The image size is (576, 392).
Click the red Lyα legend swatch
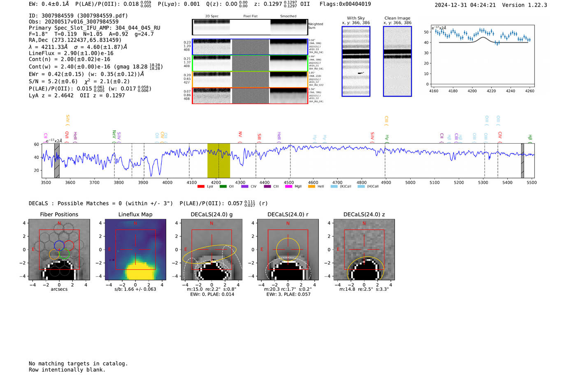(x=201, y=187)
